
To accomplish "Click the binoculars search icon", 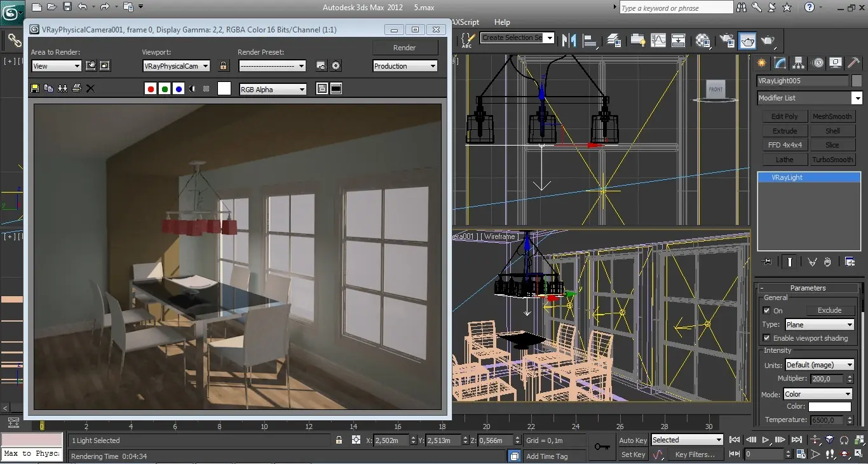I will click(x=742, y=8).
